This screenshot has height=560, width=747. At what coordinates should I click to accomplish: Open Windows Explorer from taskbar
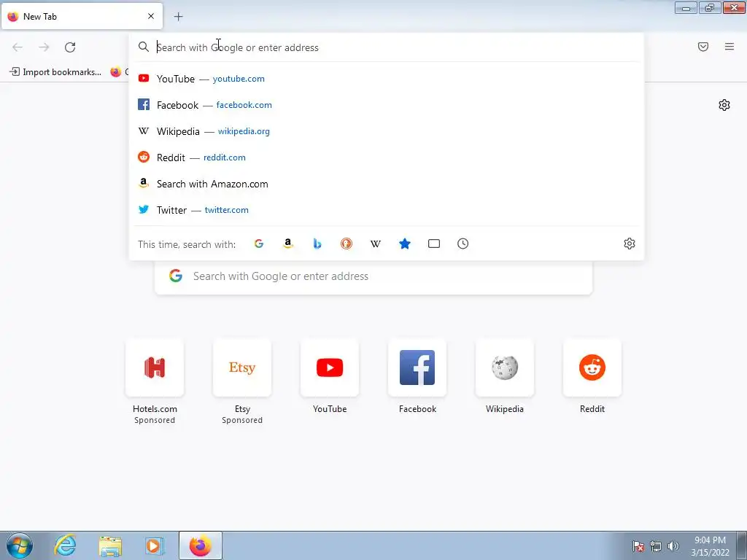(x=110, y=545)
